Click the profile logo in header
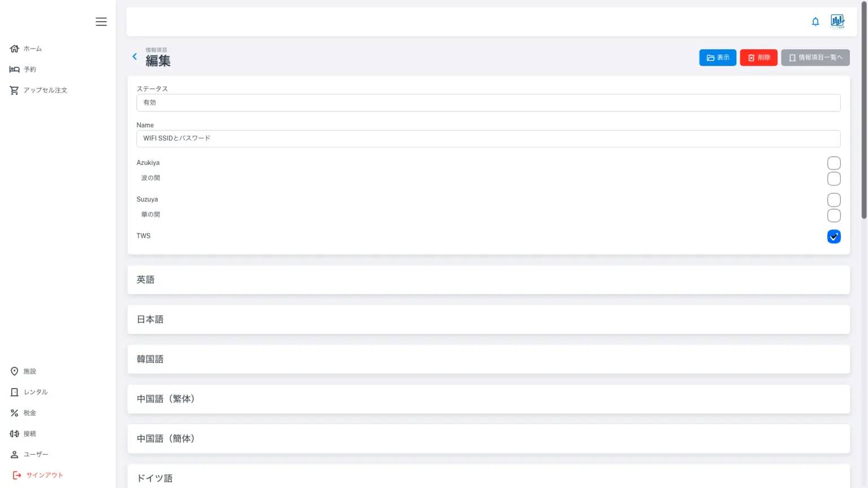 pos(837,21)
